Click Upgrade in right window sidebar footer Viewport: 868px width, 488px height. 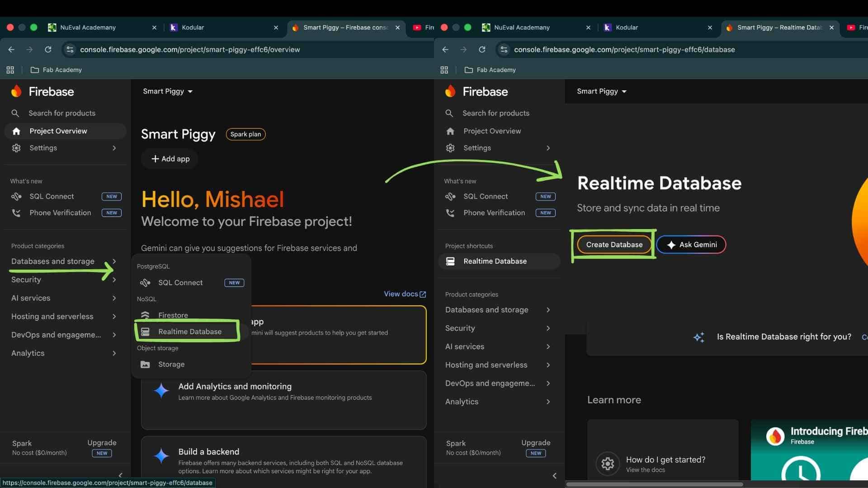[x=536, y=443]
